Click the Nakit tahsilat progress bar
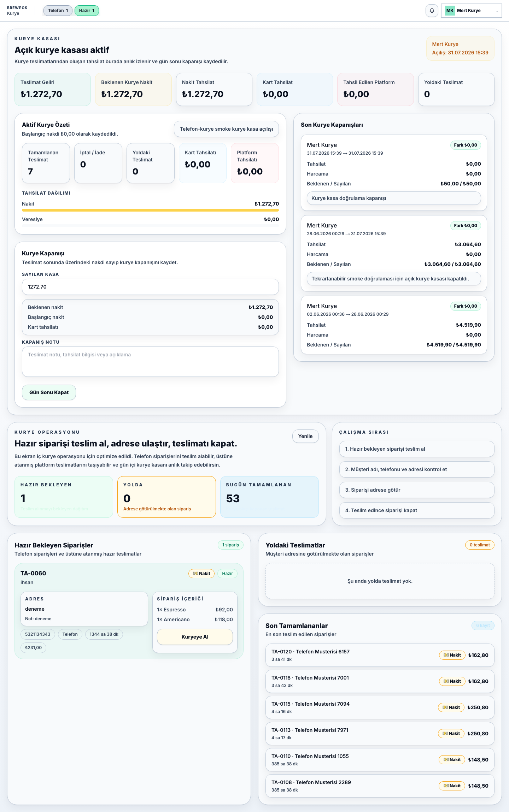Image resolution: width=509 pixels, height=812 pixels. click(150, 210)
